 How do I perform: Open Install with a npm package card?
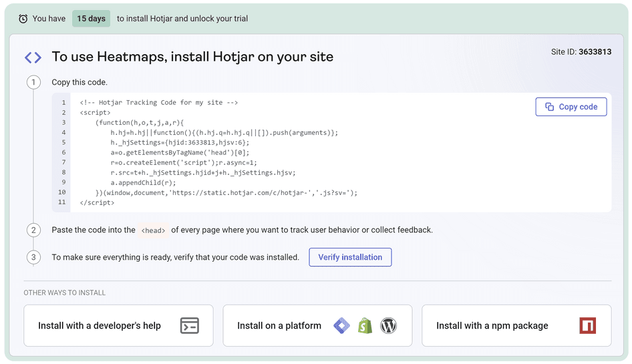tap(516, 325)
